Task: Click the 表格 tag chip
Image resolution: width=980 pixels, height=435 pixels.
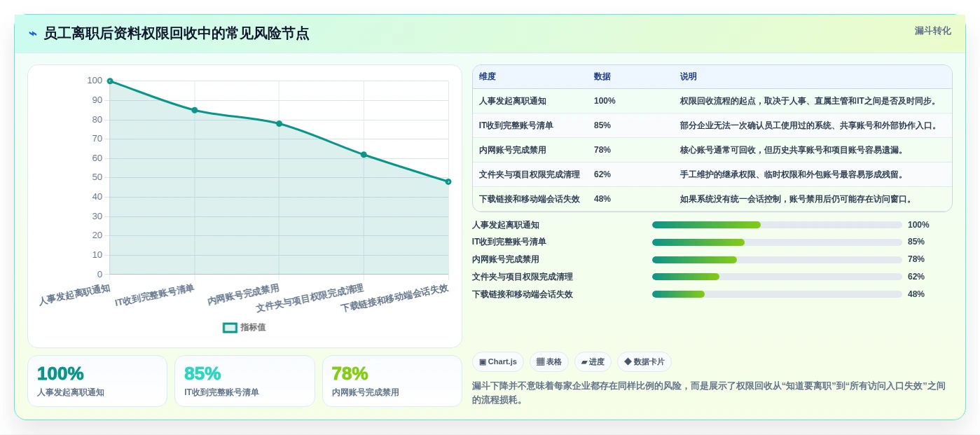Action: click(x=549, y=361)
